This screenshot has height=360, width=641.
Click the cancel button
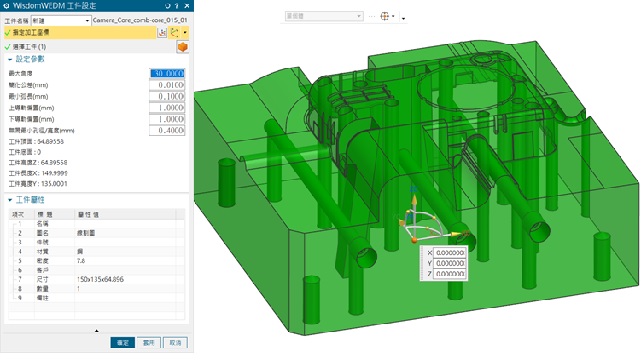(175, 343)
